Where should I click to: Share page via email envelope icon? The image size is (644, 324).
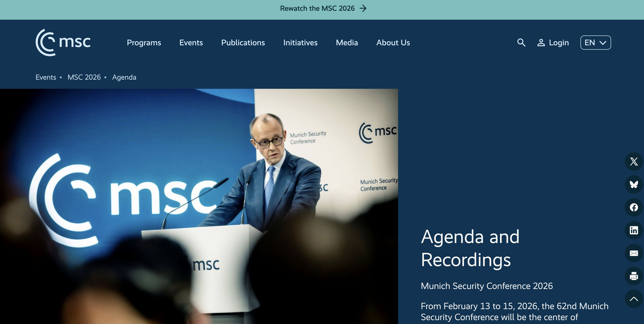coord(633,253)
